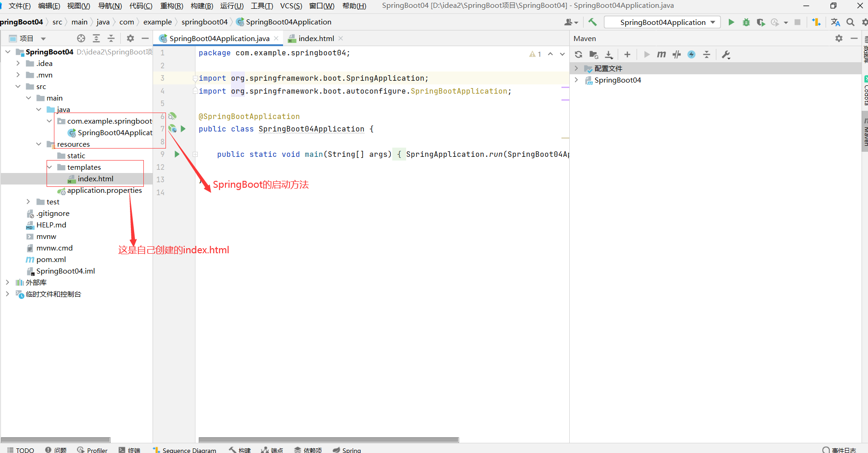Execute Maven goal 'm' icon
Screen dimensions: 868x453
click(661, 54)
